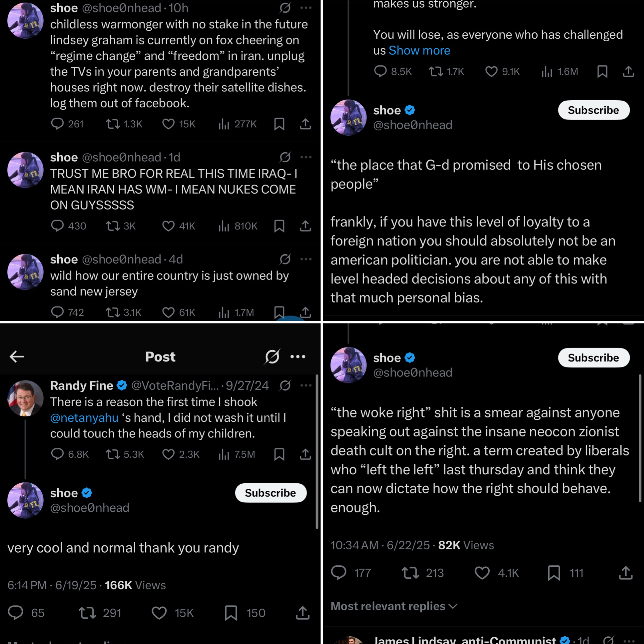Open the three-dot menu in Post header
644x644 pixels.
click(x=298, y=356)
